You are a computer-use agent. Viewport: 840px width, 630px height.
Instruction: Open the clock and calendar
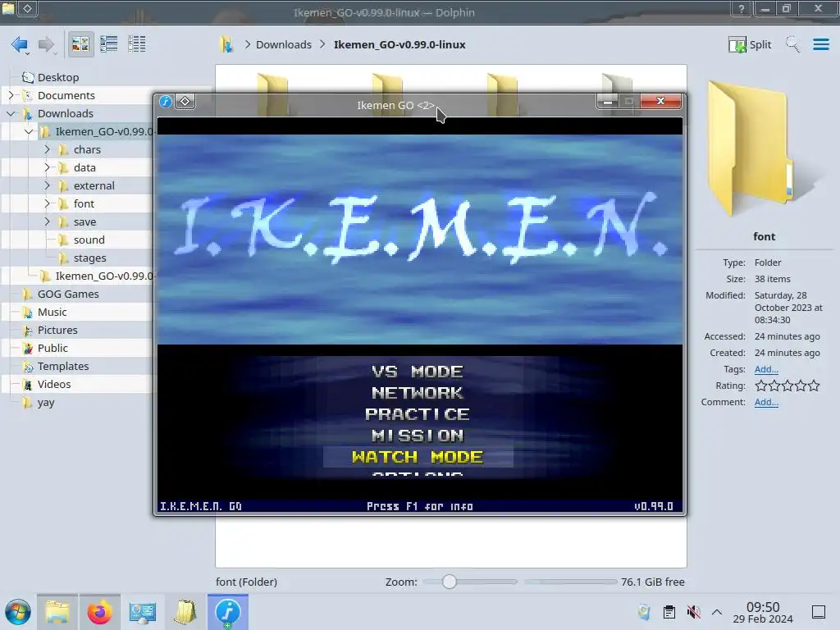click(763, 612)
